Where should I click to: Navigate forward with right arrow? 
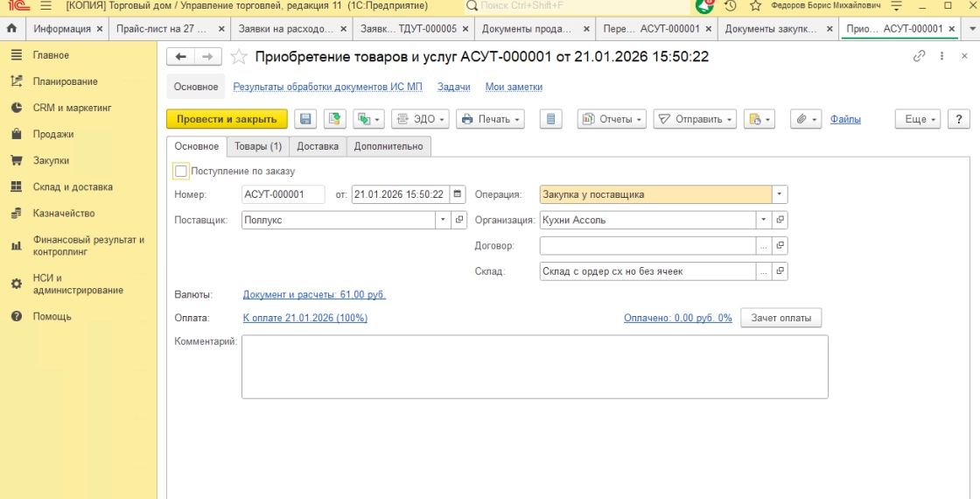pyautogui.click(x=208, y=57)
